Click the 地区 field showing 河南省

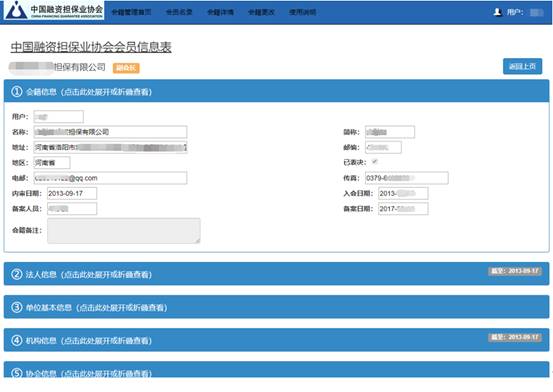[x=52, y=163]
